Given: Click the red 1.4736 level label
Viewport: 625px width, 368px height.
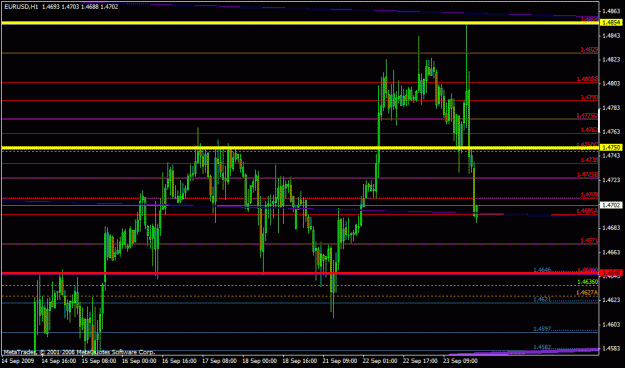Looking at the screenshot, I should click(x=589, y=160).
